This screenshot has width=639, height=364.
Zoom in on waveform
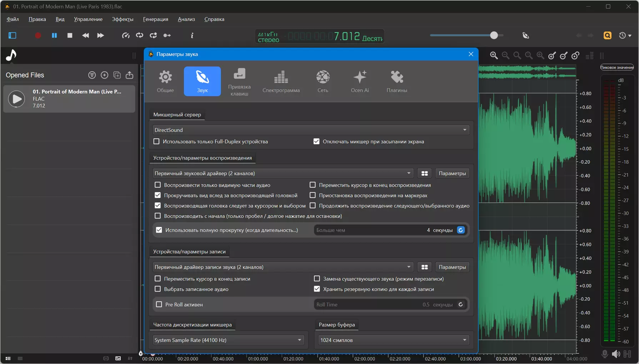[494, 55]
